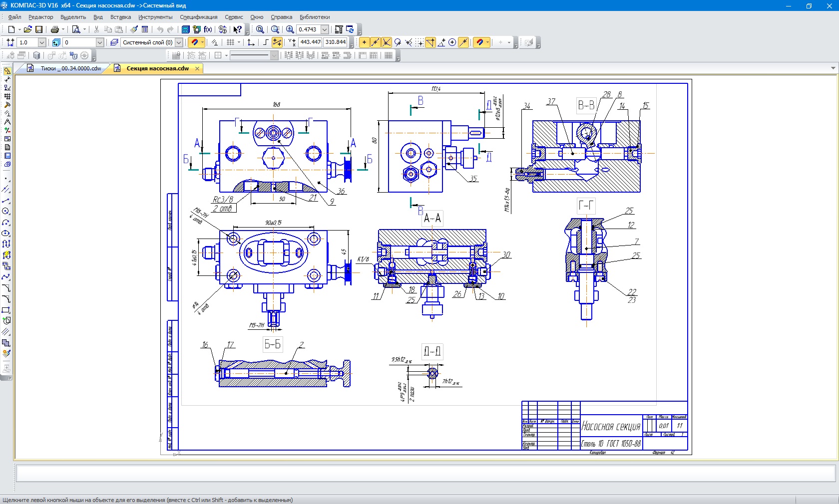Screen dimensions: 839x504
Task: Toggle grid snap dotted button
Action: [x=419, y=42]
